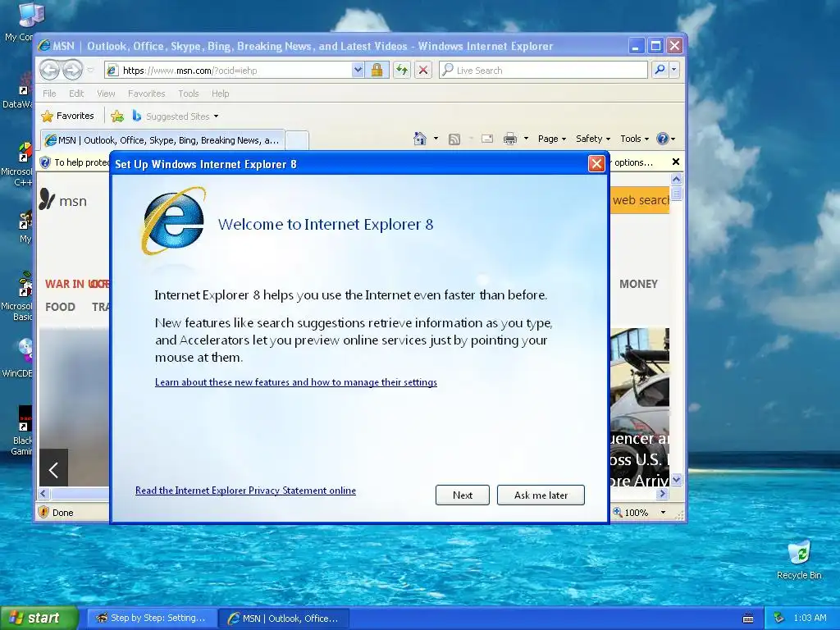Image resolution: width=840 pixels, height=630 pixels.
Task: Expand the address bar URL dropdown
Action: click(358, 70)
